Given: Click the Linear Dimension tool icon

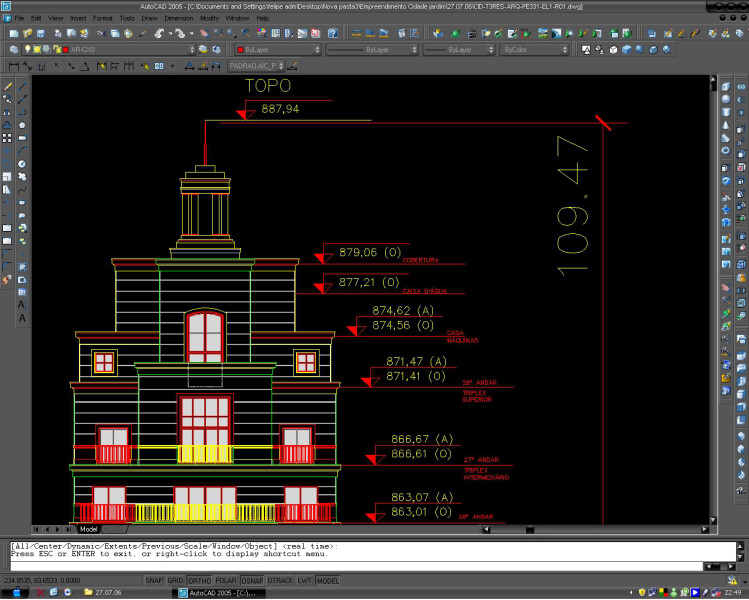Looking at the screenshot, I should coord(12,67).
